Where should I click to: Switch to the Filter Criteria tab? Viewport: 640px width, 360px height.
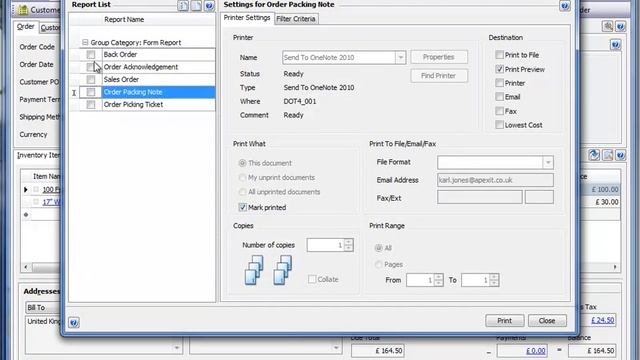point(296,19)
